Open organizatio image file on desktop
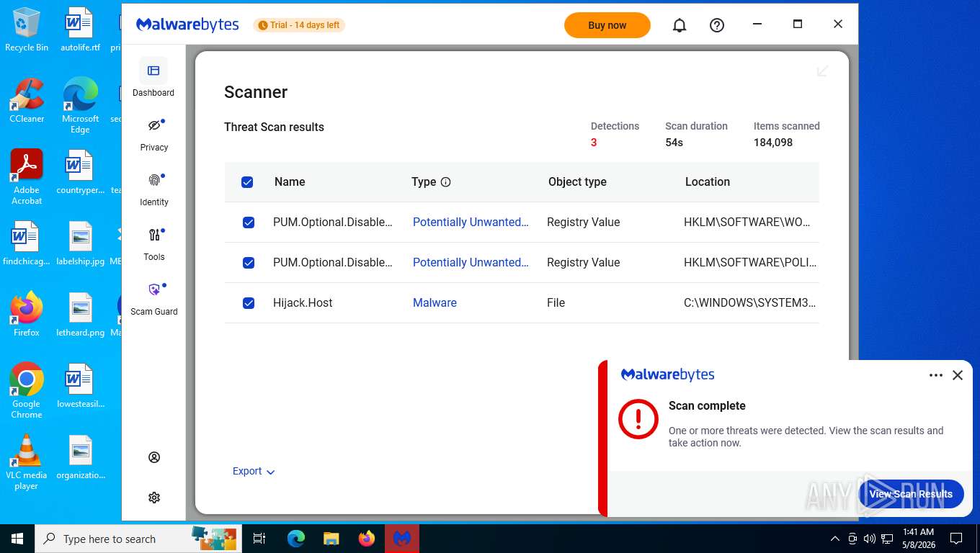This screenshot has width=980, height=553. tap(80, 457)
